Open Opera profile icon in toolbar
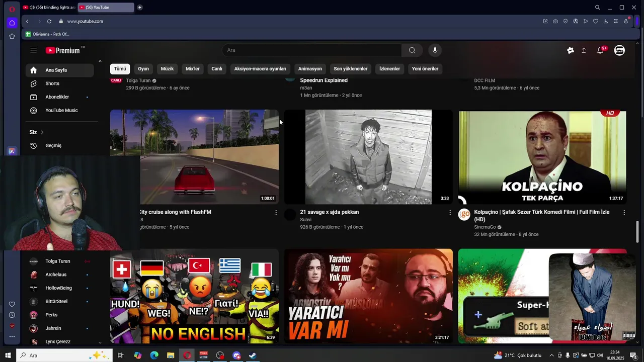The image size is (644, 362). click(x=626, y=21)
